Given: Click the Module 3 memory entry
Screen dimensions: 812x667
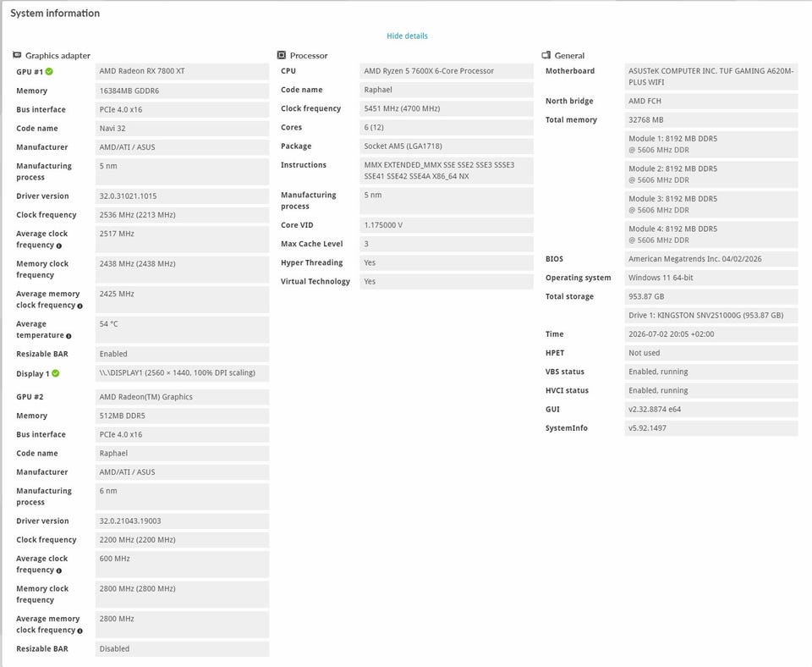Looking at the screenshot, I should [x=711, y=204].
